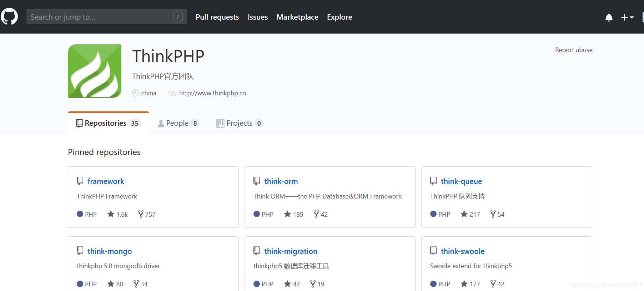The width and height of the screenshot is (644, 291).
Task: Click the 'Swoole extend for thinkphp5' description
Action: (471, 266)
